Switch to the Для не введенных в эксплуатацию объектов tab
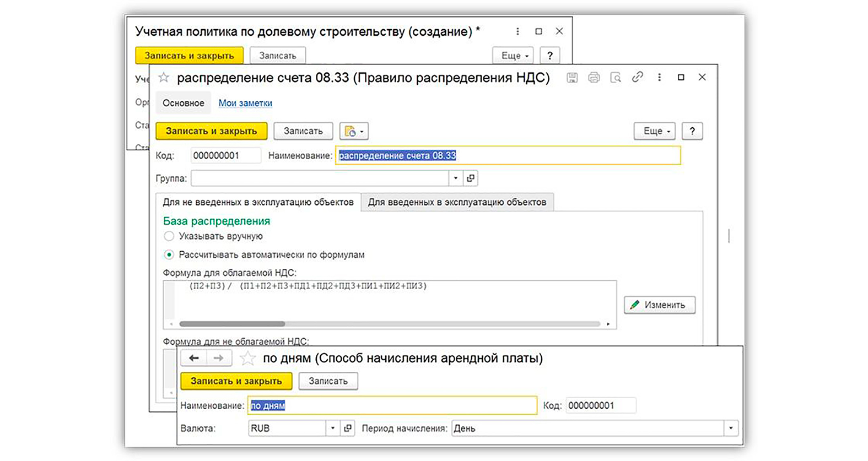The width and height of the screenshot is (868, 461). [258, 202]
